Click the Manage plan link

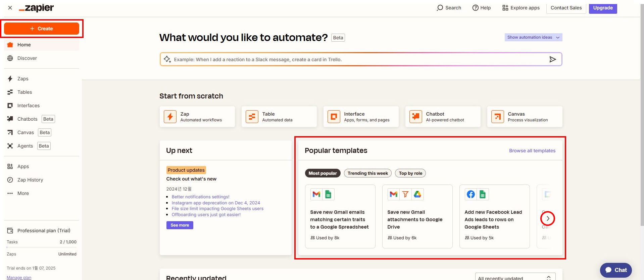[19, 277]
